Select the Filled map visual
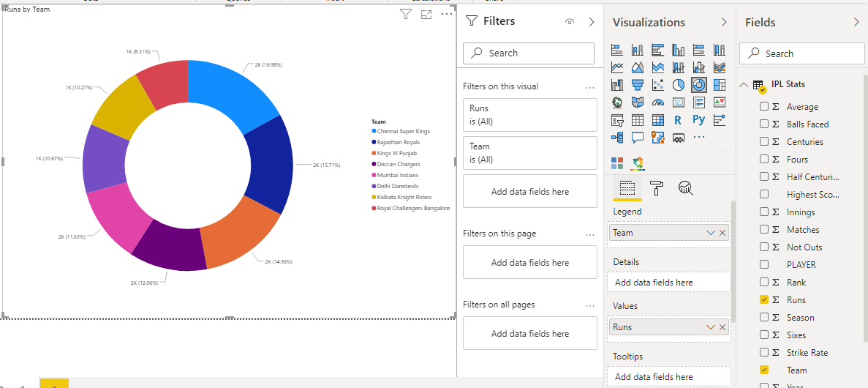The image size is (868, 388). pos(638,102)
